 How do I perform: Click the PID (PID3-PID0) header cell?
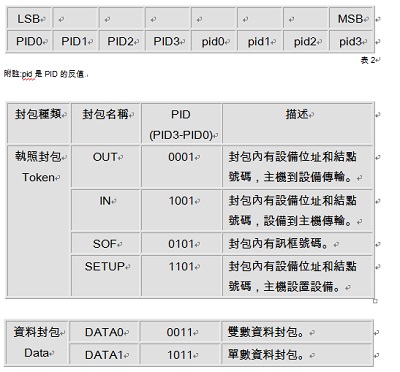click(x=181, y=124)
